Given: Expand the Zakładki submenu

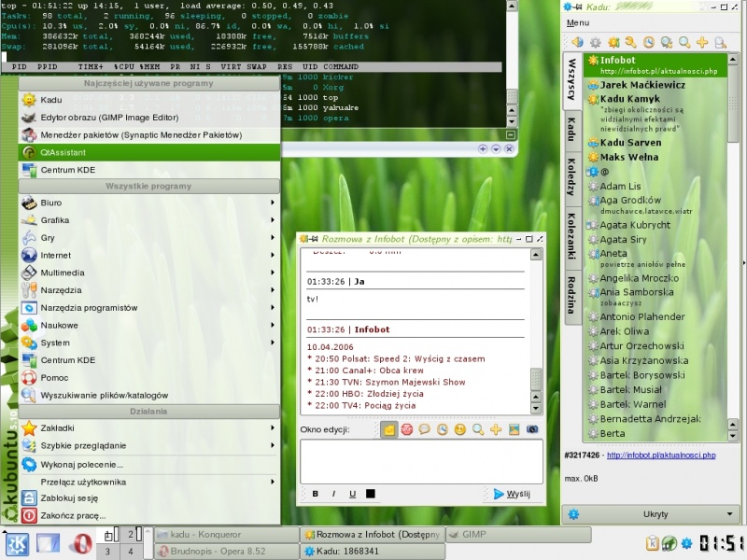Looking at the screenshot, I should (x=148, y=428).
